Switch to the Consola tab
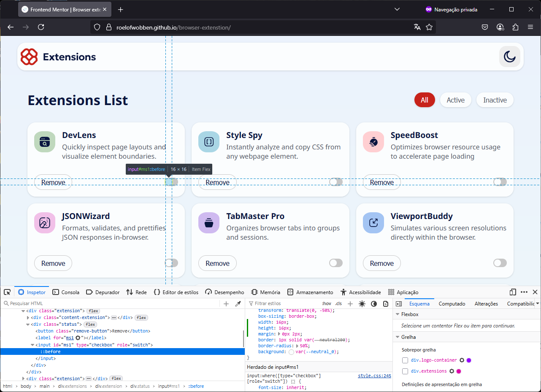541x392 pixels. coord(66,292)
